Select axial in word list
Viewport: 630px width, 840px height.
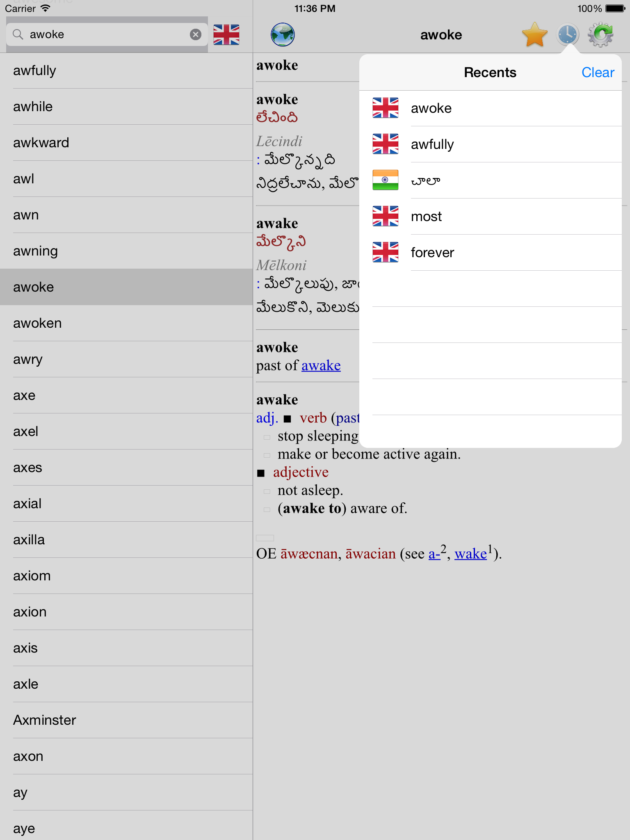click(126, 504)
